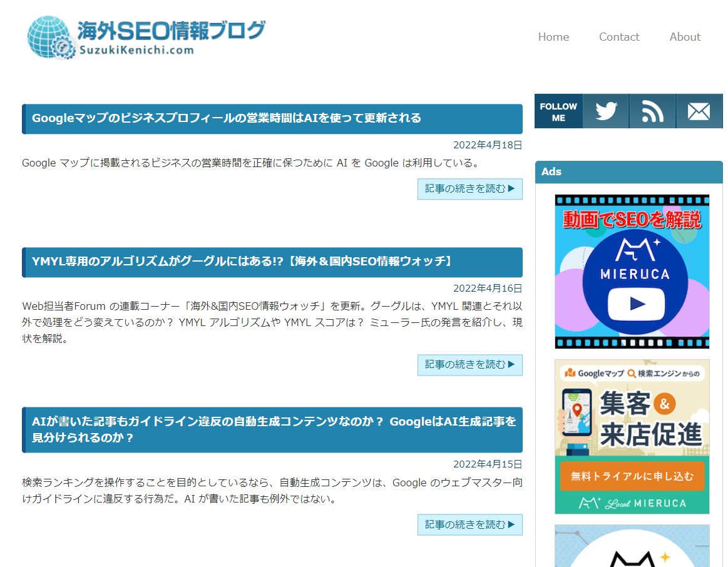Click the date 2022年4月18日

(x=488, y=145)
